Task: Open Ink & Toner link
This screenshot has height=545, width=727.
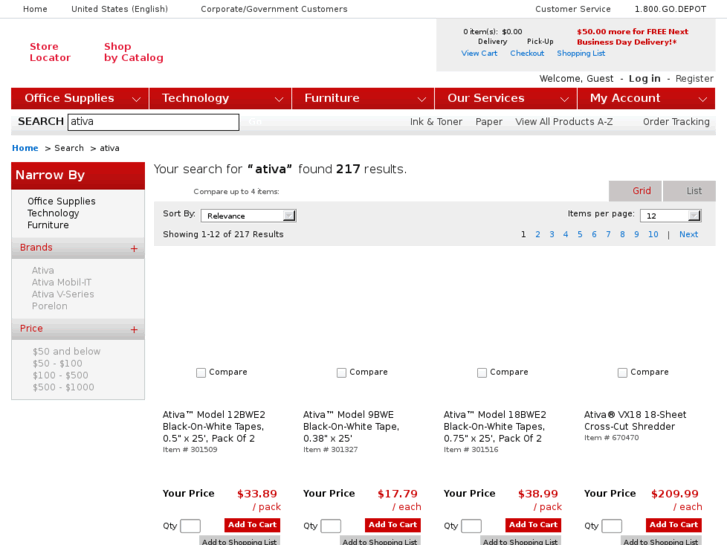Action: pos(436,122)
